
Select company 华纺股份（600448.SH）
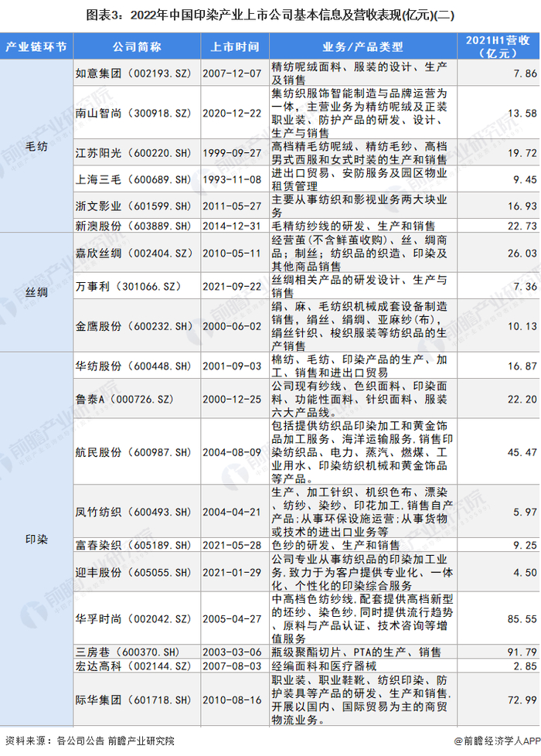click(x=134, y=366)
